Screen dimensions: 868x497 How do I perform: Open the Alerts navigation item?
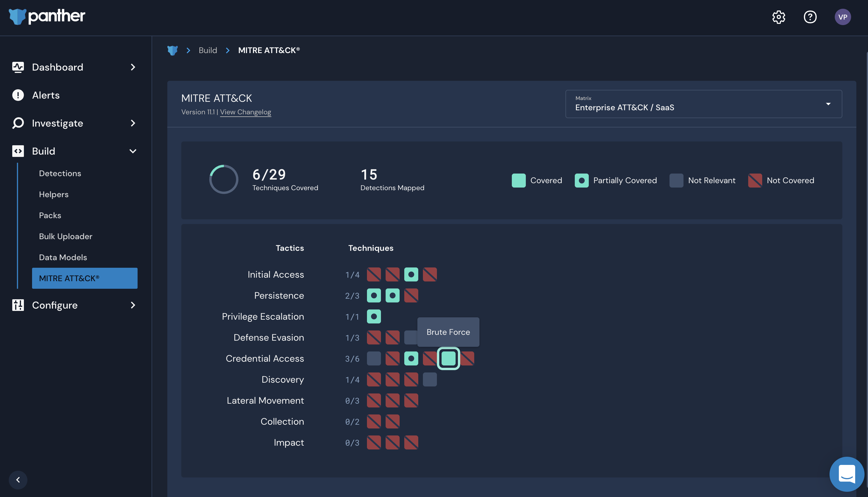46,95
